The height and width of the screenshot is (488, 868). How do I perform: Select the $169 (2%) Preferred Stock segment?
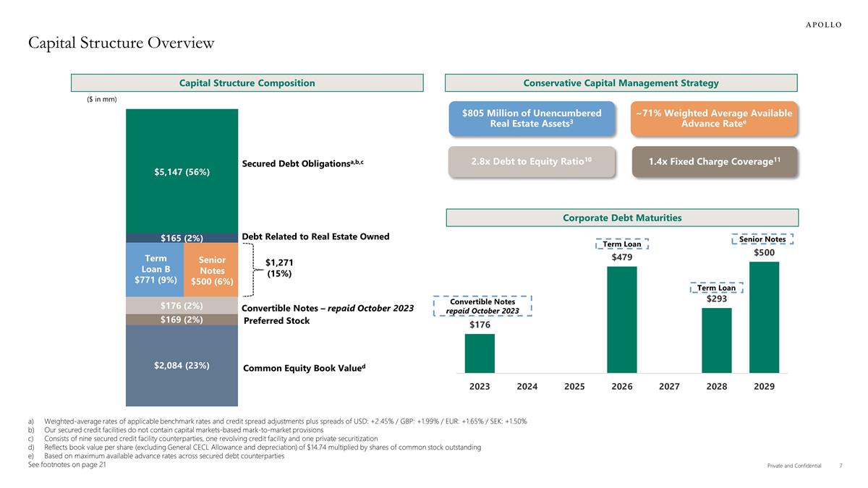pyautogui.click(x=182, y=320)
